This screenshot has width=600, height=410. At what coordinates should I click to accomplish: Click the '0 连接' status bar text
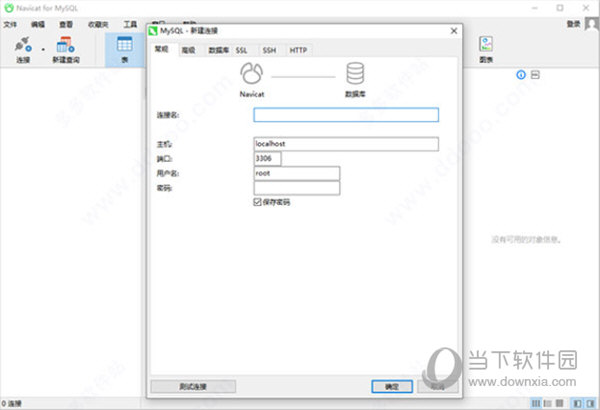pyautogui.click(x=11, y=403)
